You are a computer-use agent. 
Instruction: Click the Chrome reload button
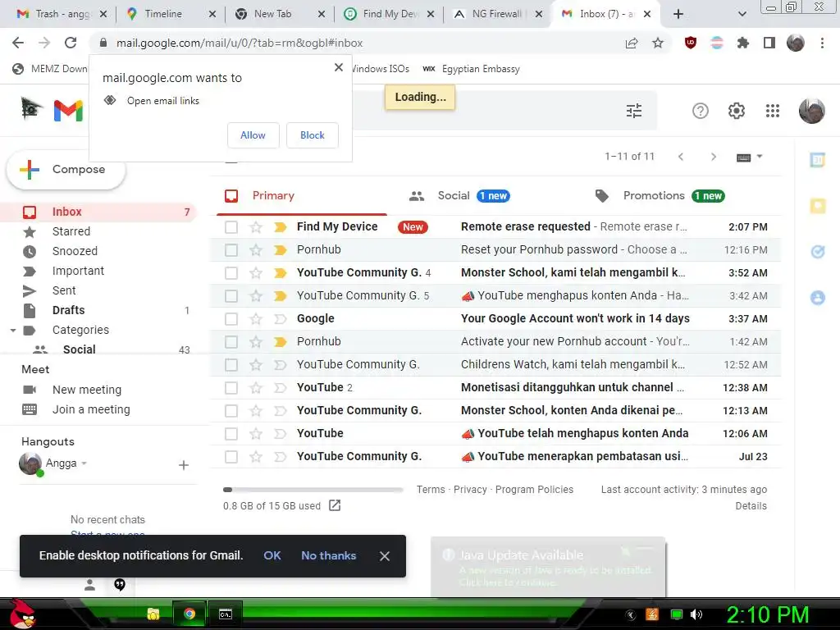click(71, 43)
